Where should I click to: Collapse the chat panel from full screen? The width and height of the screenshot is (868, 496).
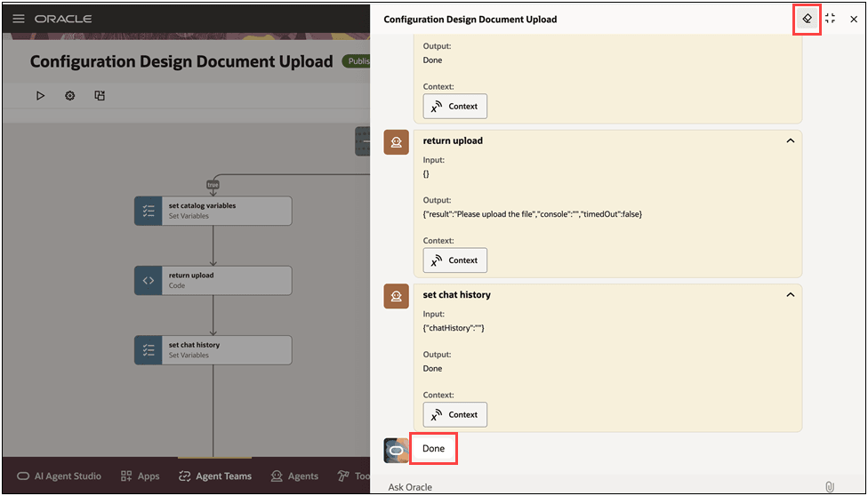[x=830, y=19]
